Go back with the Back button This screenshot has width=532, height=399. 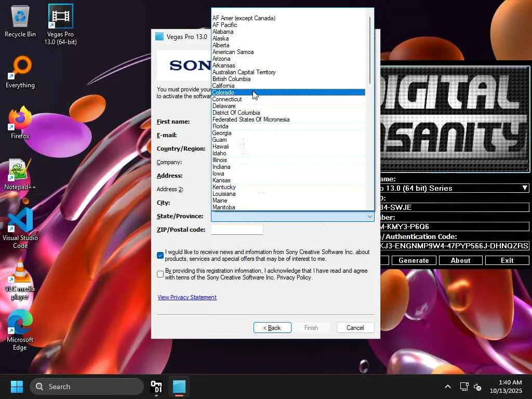(x=272, y=328)
